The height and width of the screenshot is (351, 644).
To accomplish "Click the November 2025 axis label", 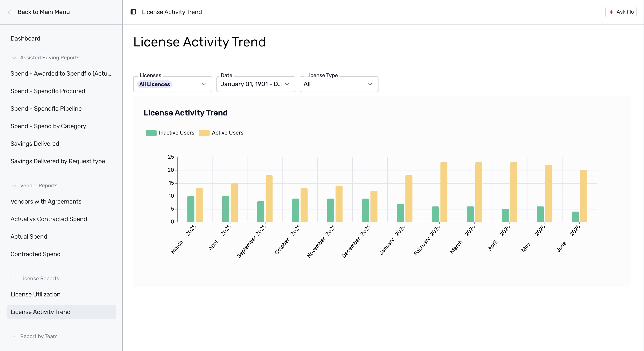I will (x=321, y=241).
